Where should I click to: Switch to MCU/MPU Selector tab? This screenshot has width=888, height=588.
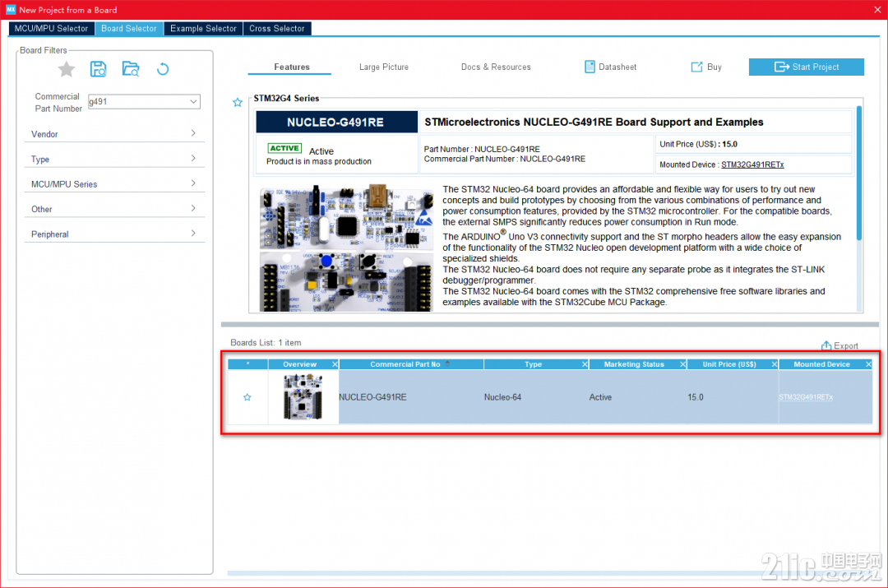[52, 28]
